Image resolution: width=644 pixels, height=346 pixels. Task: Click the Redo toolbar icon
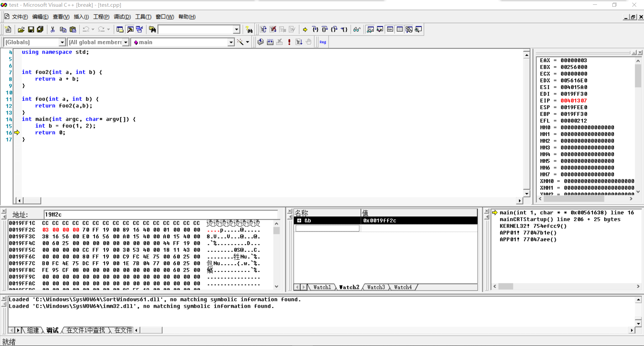pos(101,30)
